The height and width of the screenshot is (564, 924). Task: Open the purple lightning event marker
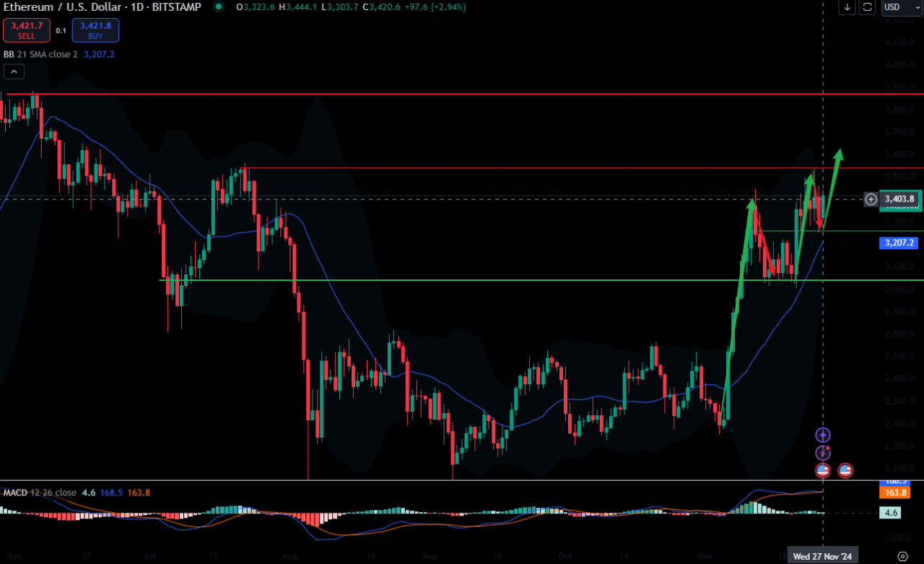[823, 453]
